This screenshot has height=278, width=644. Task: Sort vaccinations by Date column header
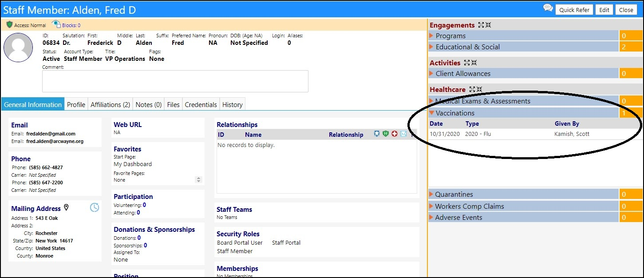click(436, 123)
